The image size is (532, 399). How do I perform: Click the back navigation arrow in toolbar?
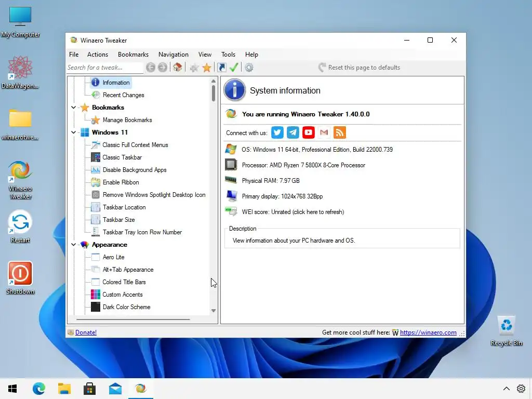[x=151, y=68]
